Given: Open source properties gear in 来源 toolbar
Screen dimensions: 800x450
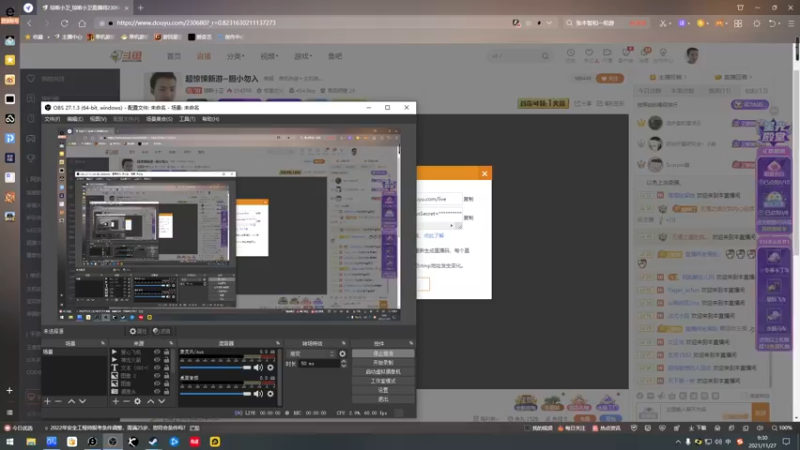Looking at the screenshot, I should point(137,402).
